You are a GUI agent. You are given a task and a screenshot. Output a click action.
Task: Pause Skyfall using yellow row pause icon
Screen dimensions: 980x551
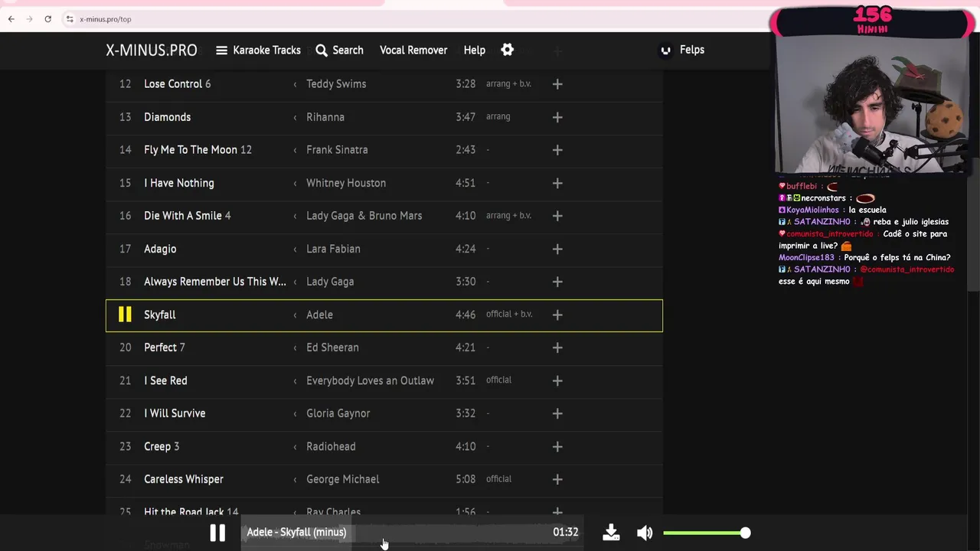[125, 315]
